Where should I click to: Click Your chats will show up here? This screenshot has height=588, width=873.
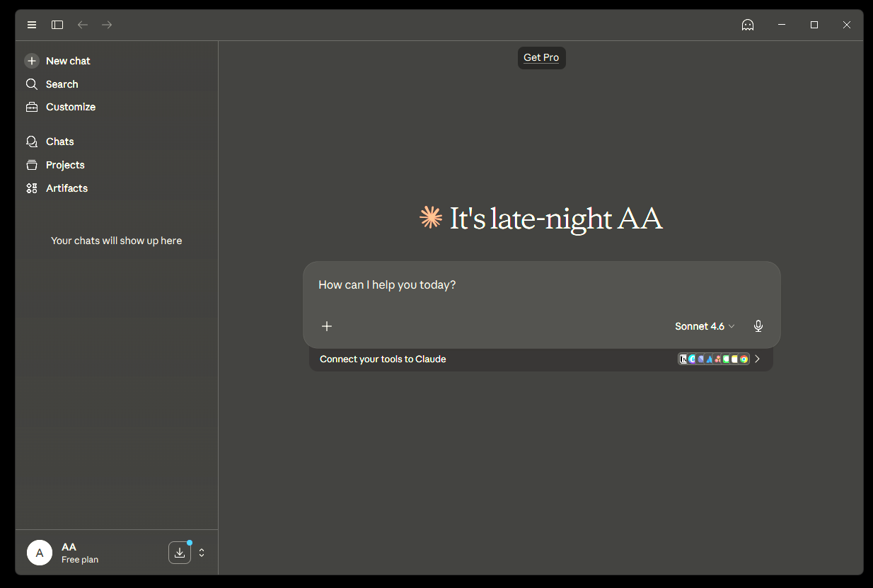point(117,241)
